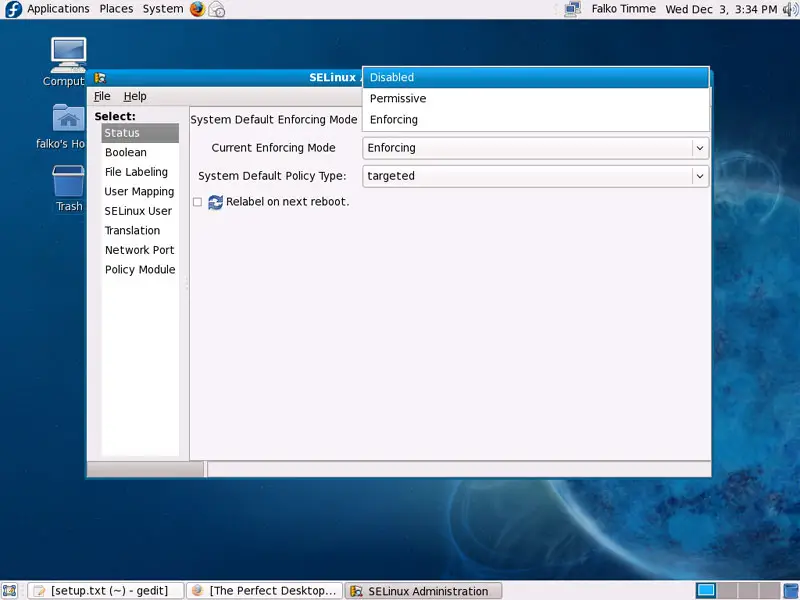The width and height of the screenshot is (800, 600).
Task: Choose Enforcing from the open dropdown list
Action: [x=536, y=119]
